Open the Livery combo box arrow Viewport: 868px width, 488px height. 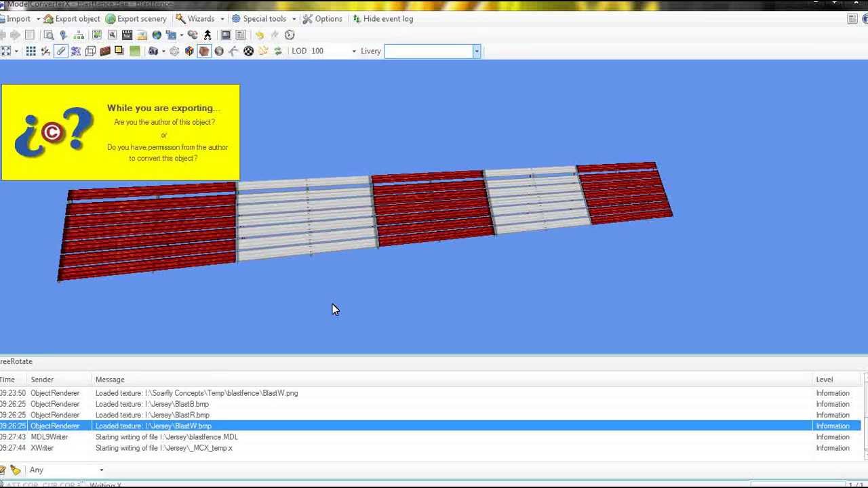coord(477,51)
